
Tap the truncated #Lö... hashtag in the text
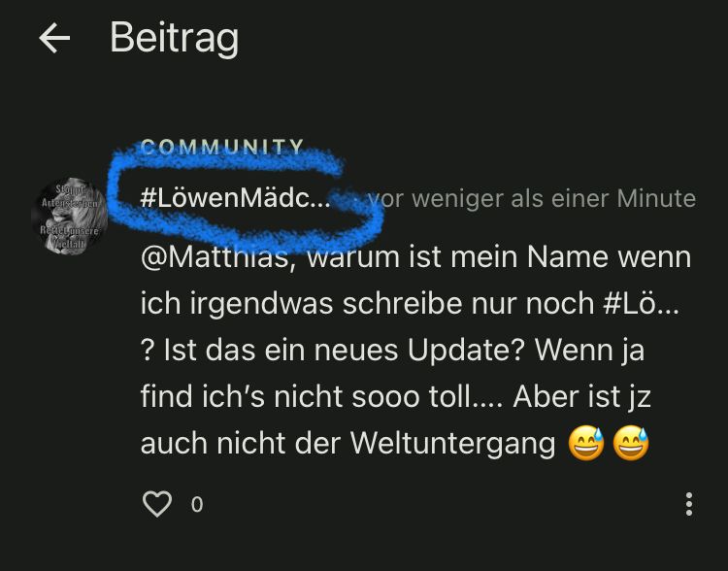[642, 303]
